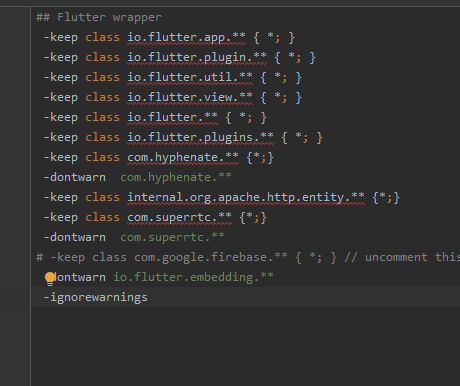The height and width of the screenshot is (386, 460).
Task: Click 'com.hyphenate.**' in the dontwarn line
Action: [176, 177]
